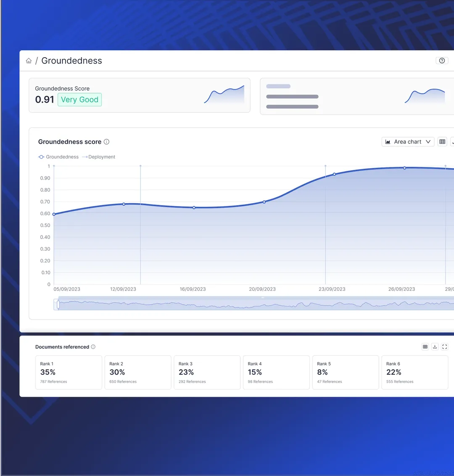Show info for Groundedness score chart
454x476 pixels.
(106, 142)
